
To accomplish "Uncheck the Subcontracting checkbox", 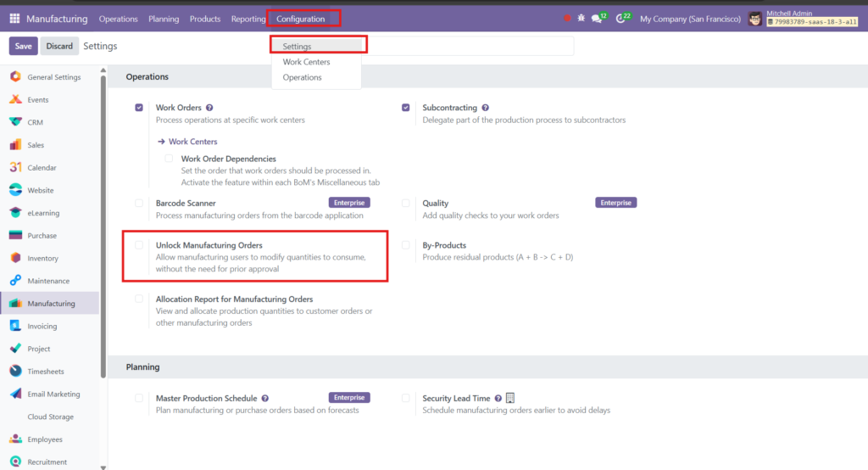I will [406, 108].
